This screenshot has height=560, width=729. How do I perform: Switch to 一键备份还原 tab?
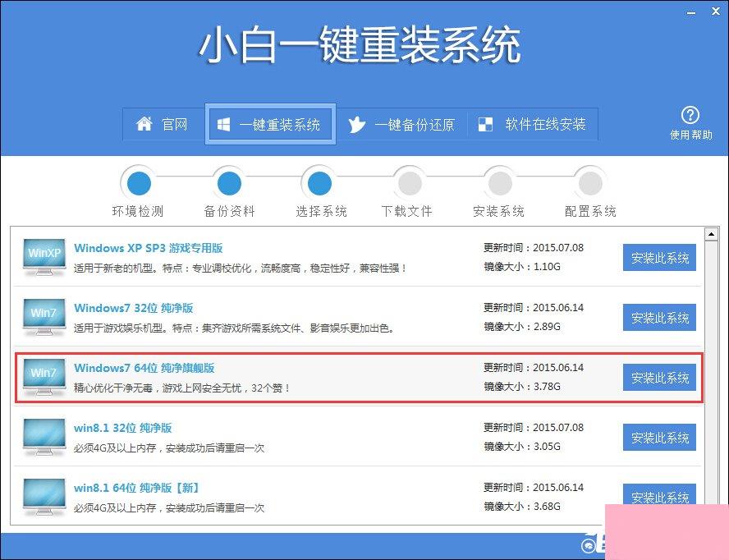(x=401, y=124)
